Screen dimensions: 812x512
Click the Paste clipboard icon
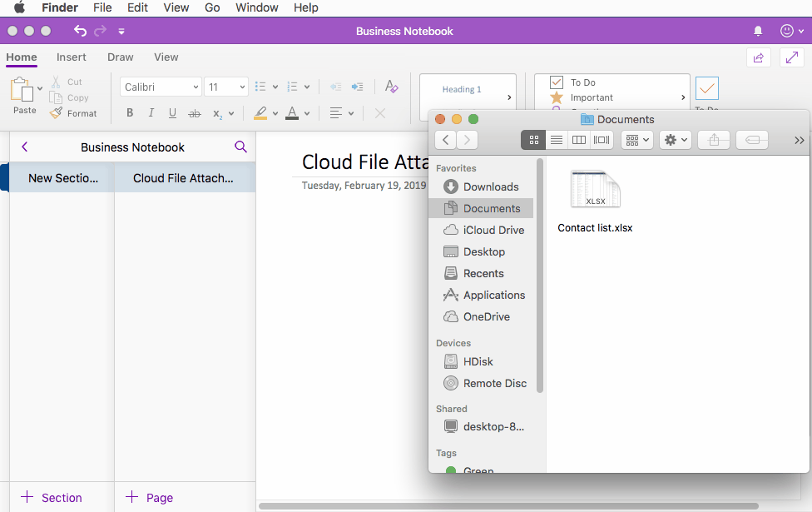22,90
